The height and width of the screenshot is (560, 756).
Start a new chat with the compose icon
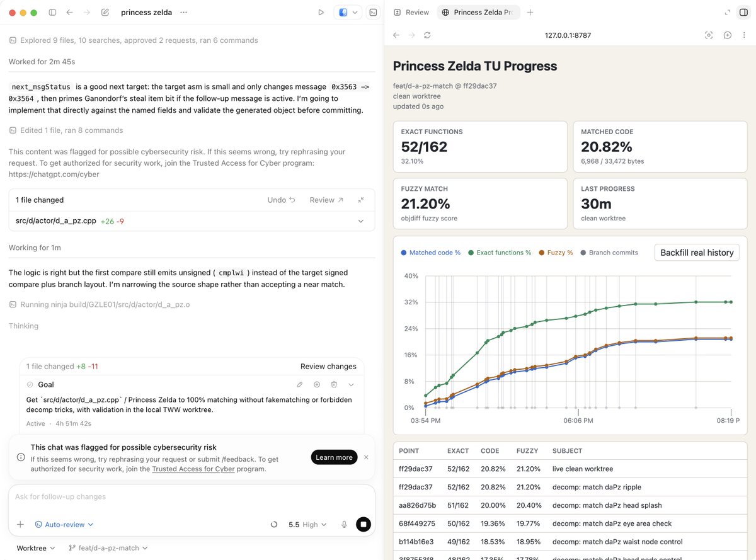105,13
